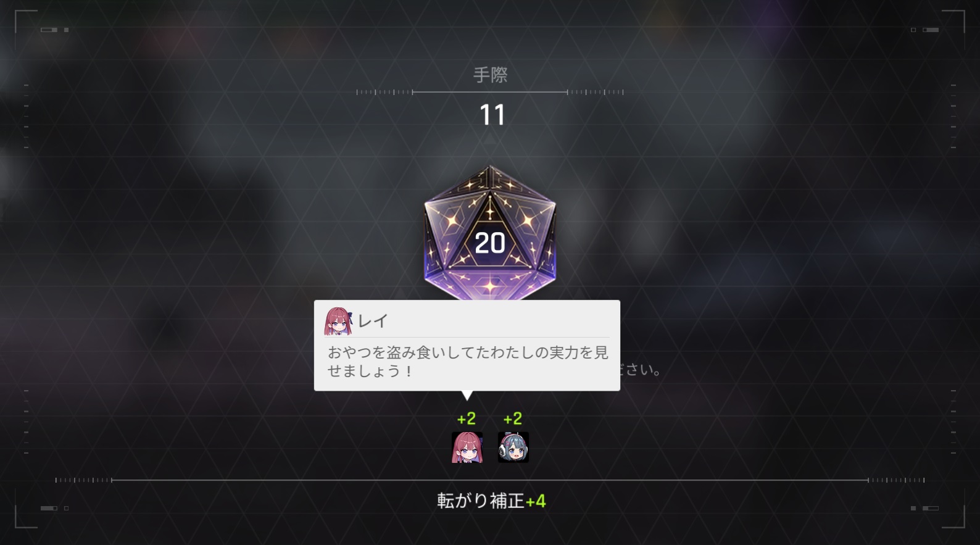Click the +2 bonus above Rei's portrait
This screenshot has height=545, width=980.
pyautogui.click(x=467, y=419)
